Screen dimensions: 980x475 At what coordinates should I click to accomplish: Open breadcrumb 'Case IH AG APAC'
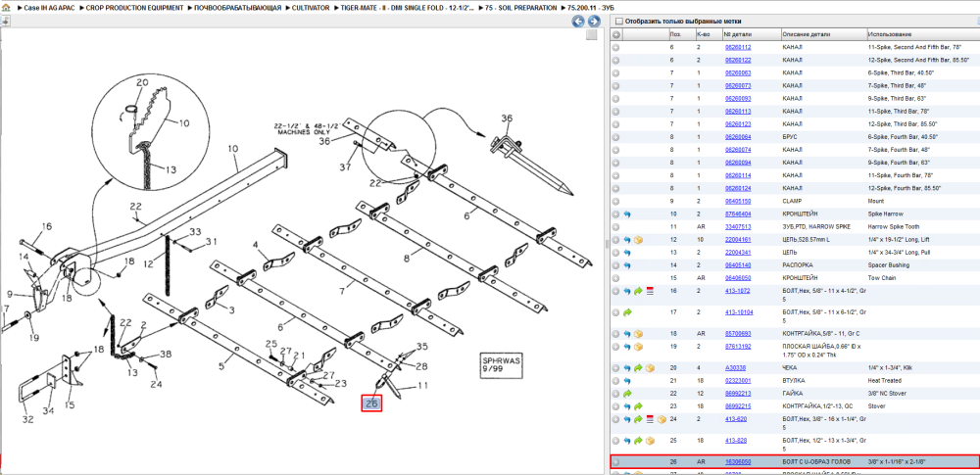(x=49, y=8)
